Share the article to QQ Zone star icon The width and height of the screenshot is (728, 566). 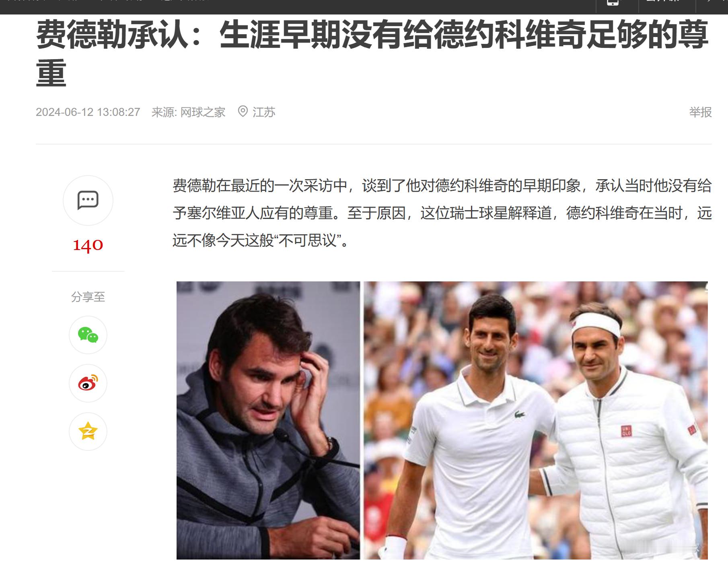88,432
